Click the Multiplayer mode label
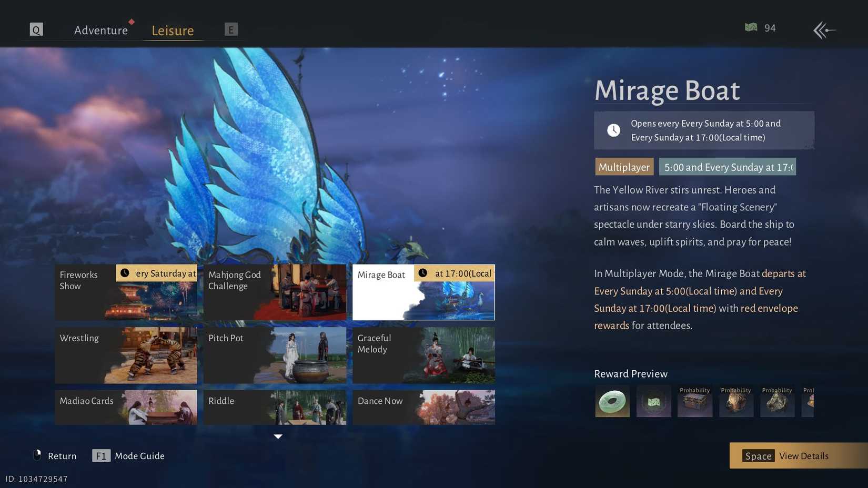The width and height of the screenshot is (868, 488). click(x=624, y=167)
